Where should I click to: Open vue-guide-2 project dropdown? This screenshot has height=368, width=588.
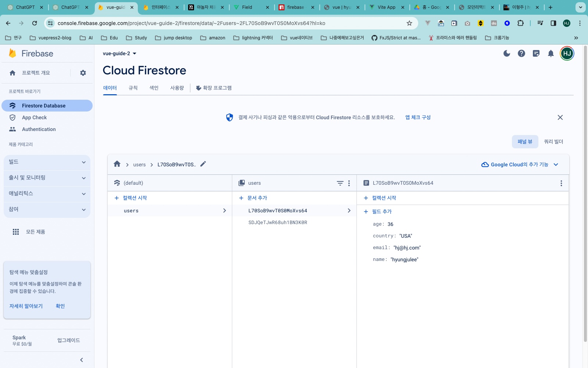[120, 53]
